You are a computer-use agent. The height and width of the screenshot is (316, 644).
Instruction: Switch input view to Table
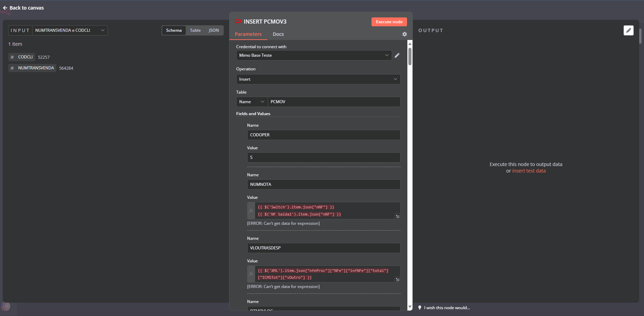195,30
